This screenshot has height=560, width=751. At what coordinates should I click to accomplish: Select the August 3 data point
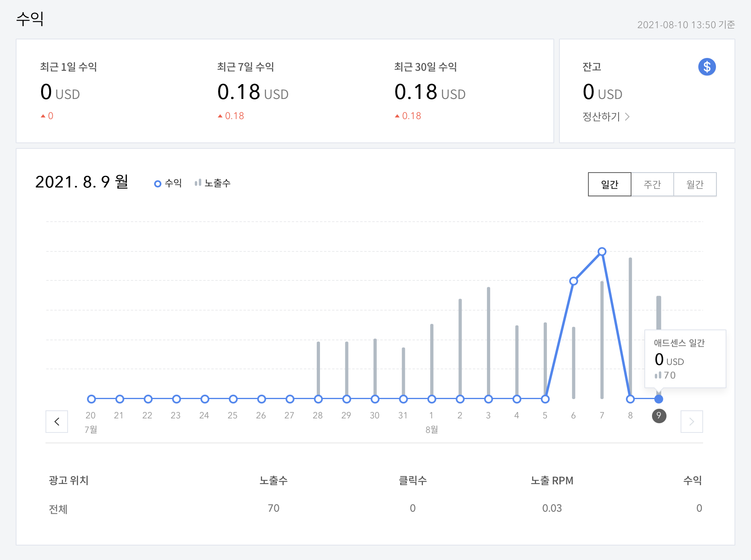[x=489, y=399]
